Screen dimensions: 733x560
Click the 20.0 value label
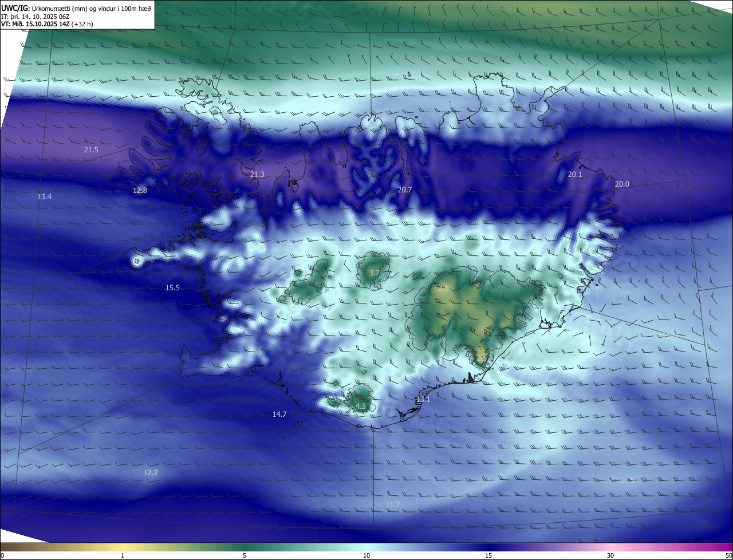coord(622,184)
